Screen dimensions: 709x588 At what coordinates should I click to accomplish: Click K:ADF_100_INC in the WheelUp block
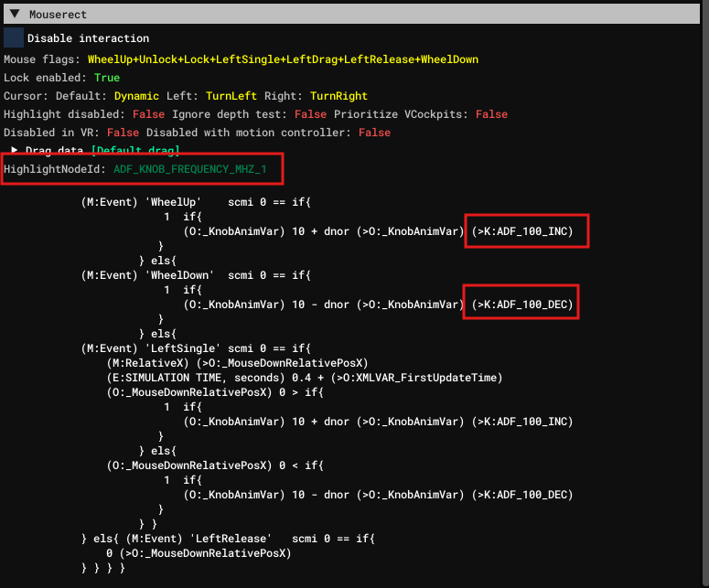tap(526, 231)
